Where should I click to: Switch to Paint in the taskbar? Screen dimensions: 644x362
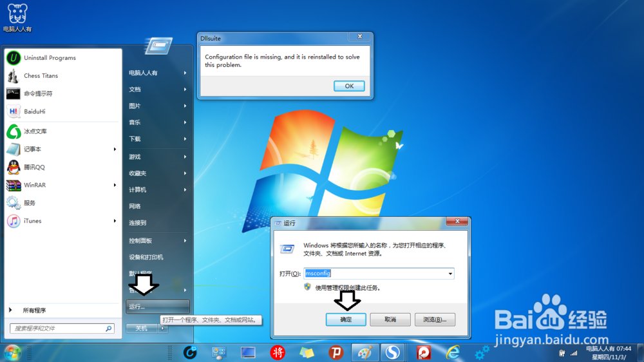pyautogui.click(x=365, y=352)
